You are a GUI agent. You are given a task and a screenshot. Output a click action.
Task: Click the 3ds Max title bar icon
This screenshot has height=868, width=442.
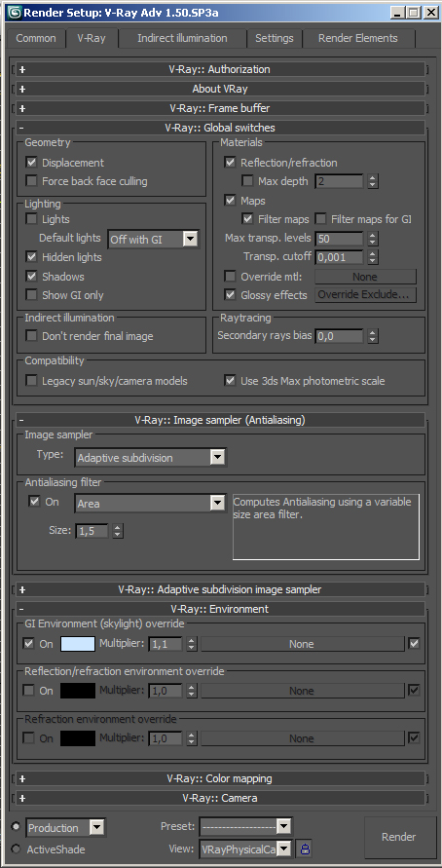(x=16, y=12)
